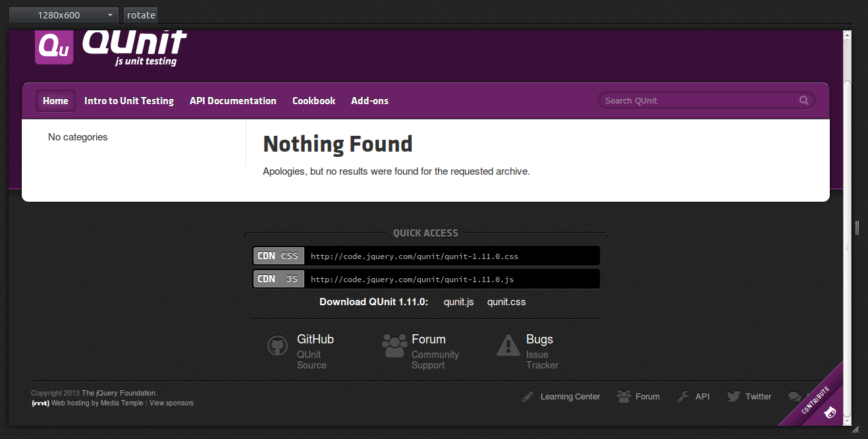Select the qunit-1.11.0.css CDN URL field

pyautogui.click(x=452, y=256)
